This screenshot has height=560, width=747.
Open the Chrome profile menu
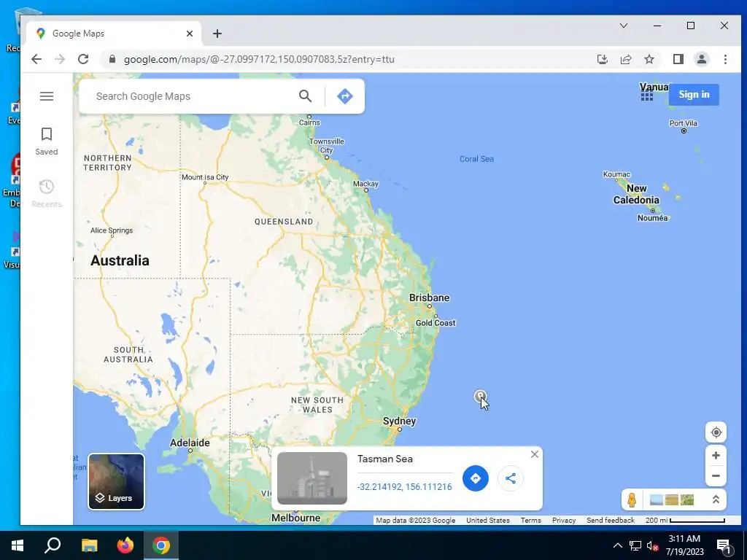tap(701, 59)
